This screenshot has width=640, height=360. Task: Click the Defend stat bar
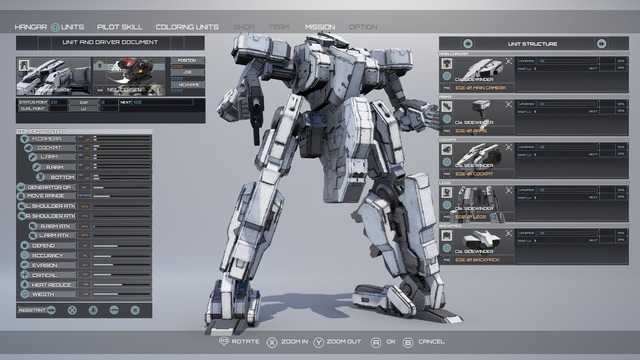(122, 246)
